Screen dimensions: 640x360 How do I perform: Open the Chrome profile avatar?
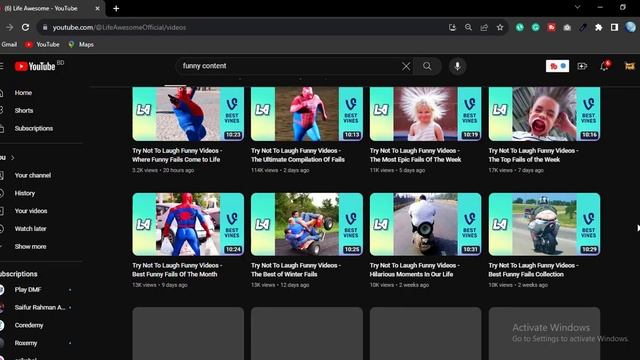[x=631, y=27]
